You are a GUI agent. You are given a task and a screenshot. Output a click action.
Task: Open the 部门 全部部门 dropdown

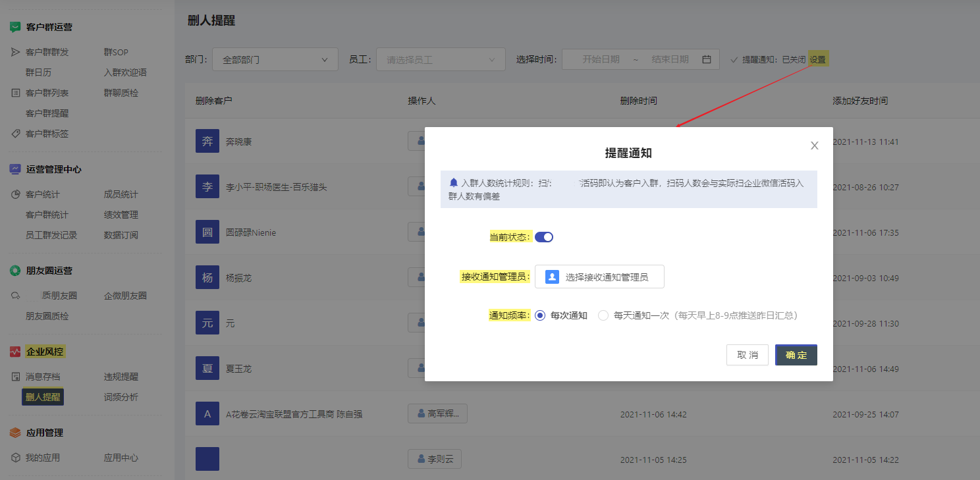point(275,59)
